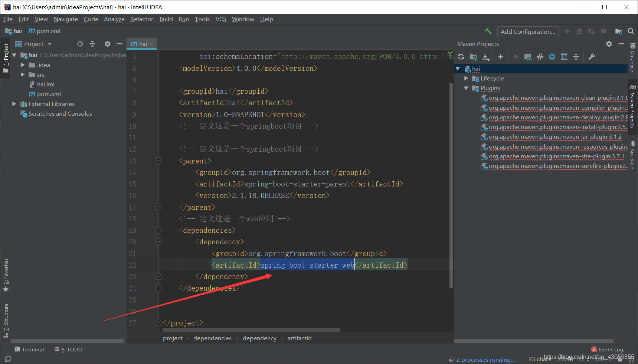638x364 pixels.
Task: Reimport all Maven projects
Action: 461,57
